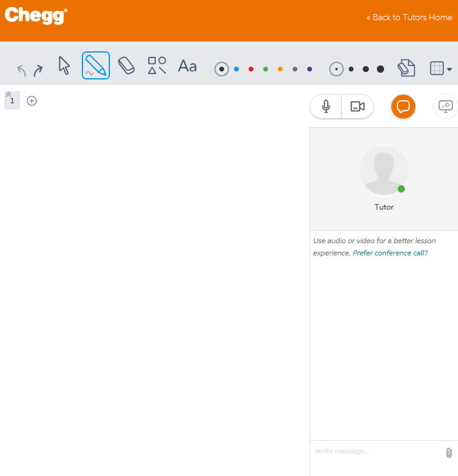Open the shapes tool
This screenshot has width=458, height=476.
click(157, 65)
